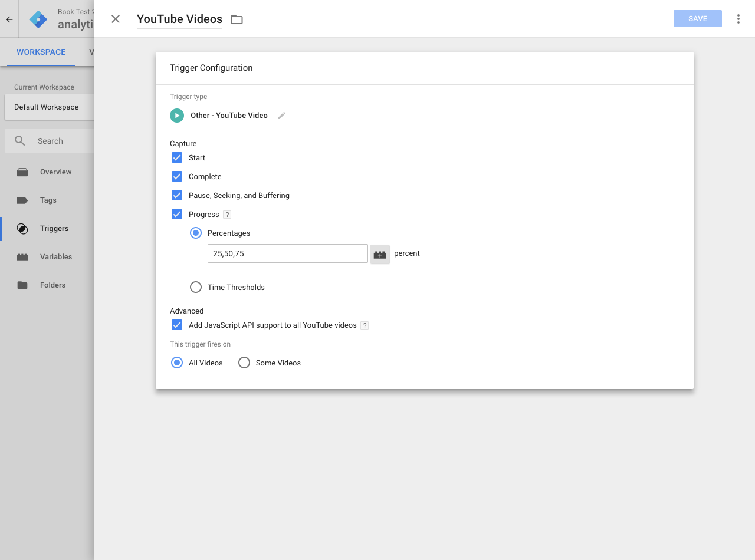Click the search magnifier icon in sidebar

tap(20, 141)
